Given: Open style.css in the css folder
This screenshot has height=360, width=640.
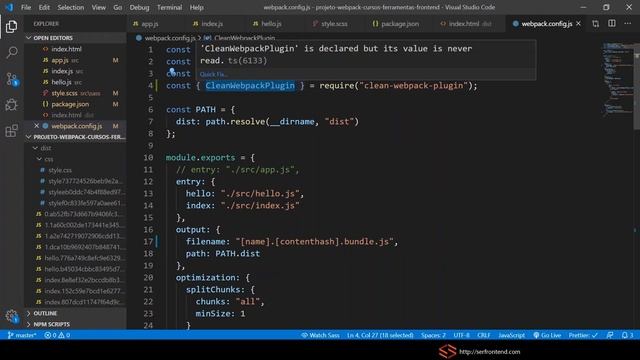Looking at the screenshot, I should click(75, 170).
